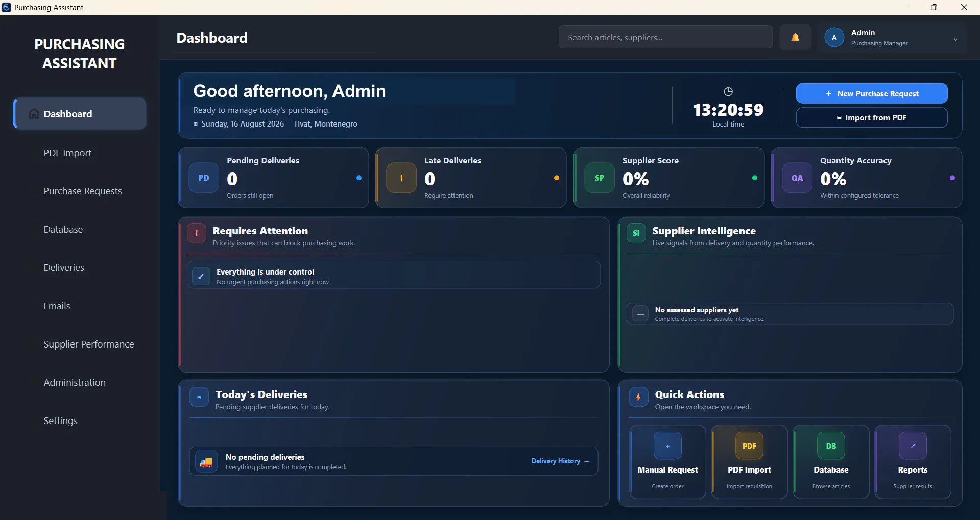Open the Dashboard home icon in sidebar
Screen dimensions: 980x520
click(34, 114)
